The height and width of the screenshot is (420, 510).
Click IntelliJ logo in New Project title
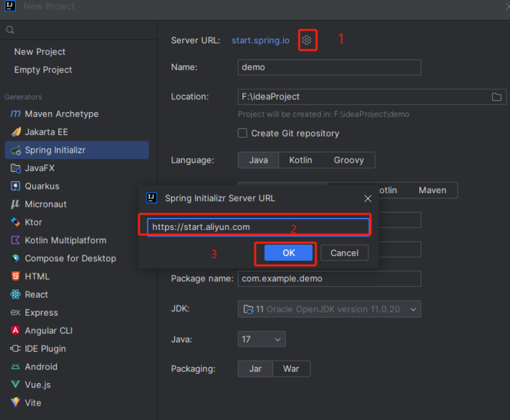tap(10, 6)
